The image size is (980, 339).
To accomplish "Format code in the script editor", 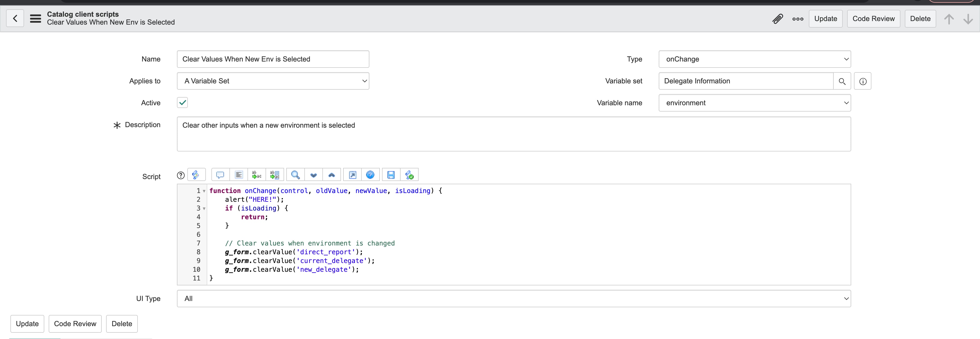I will click(238, 175).
